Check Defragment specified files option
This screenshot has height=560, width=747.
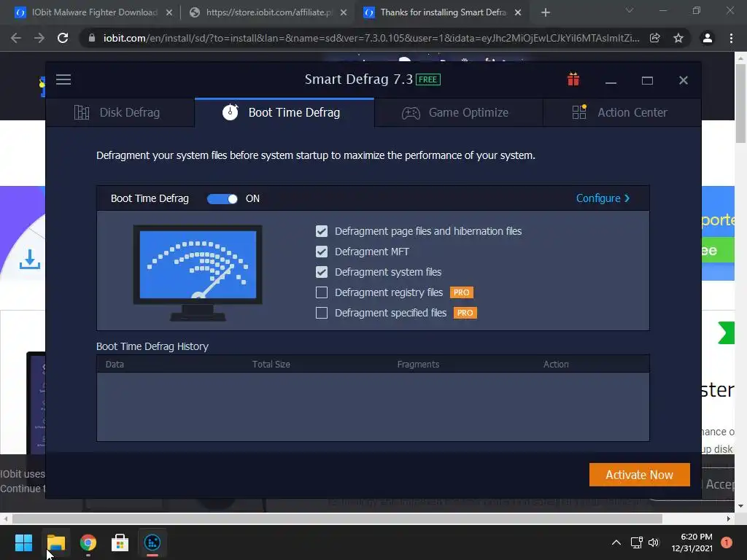coord(322,313)
